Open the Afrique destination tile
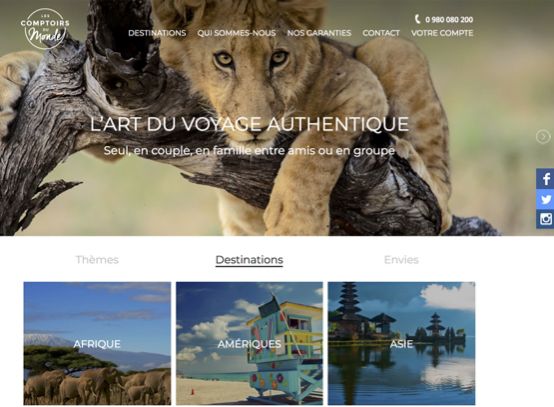The width and height of the screenshot is (554, 407). click(97, 343)
